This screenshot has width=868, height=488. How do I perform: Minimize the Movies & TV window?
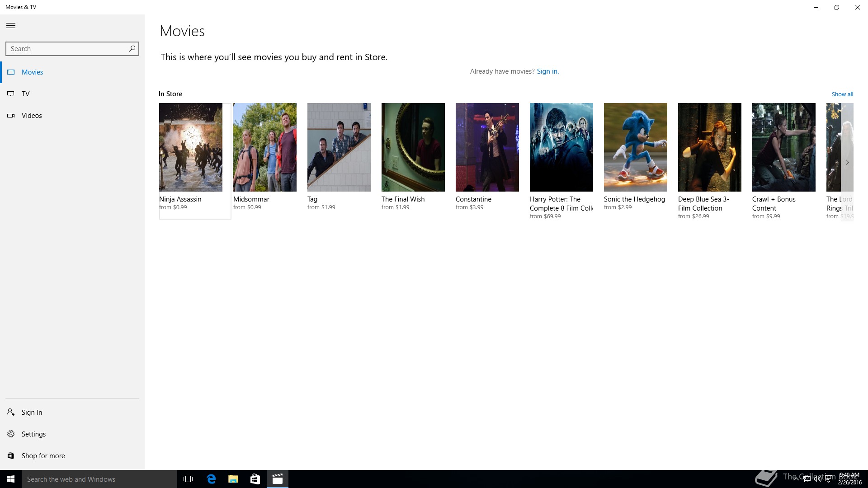pyautogui.click(x=816, y=7)
